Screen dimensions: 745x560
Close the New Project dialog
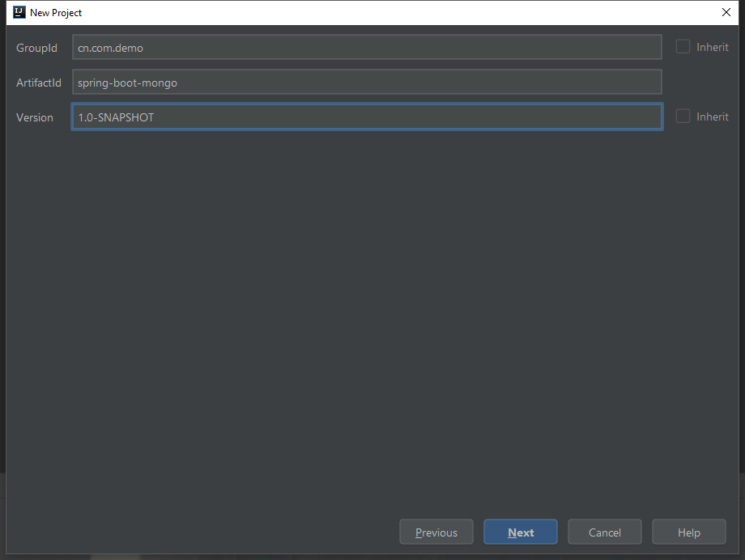tap(726, 12)
